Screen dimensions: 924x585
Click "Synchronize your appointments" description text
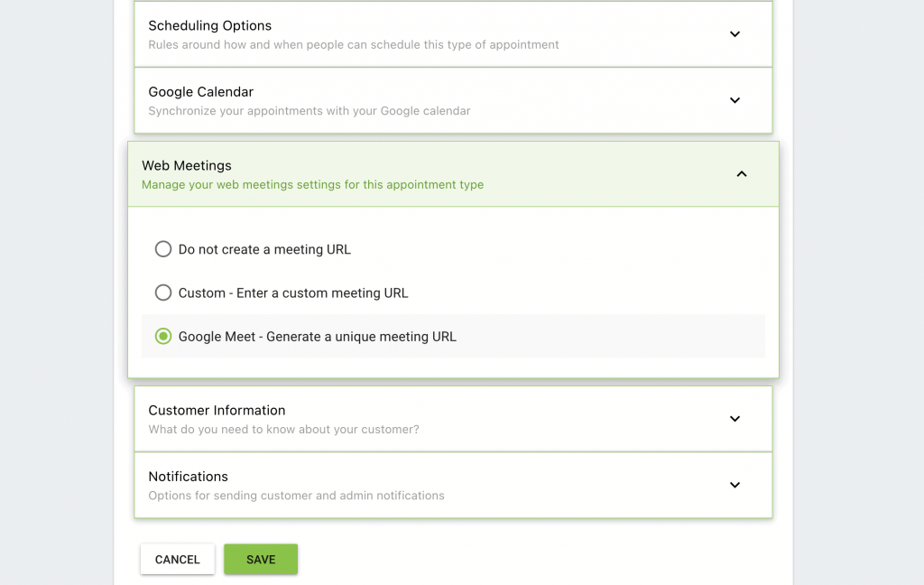pos(310,111)
